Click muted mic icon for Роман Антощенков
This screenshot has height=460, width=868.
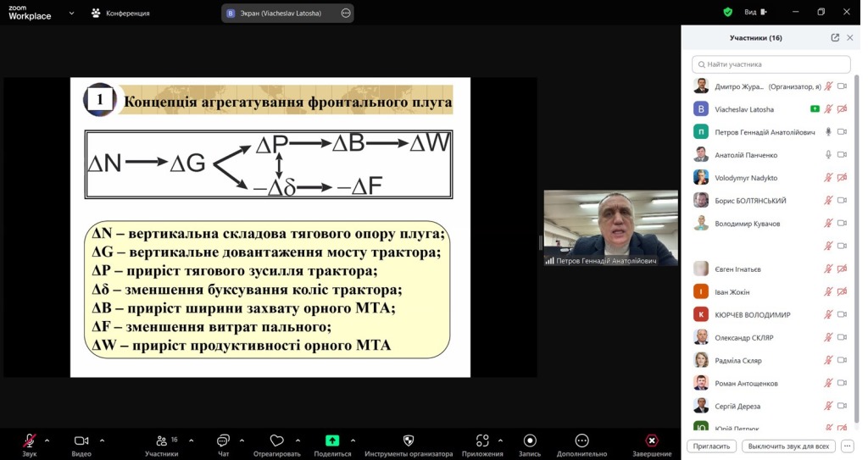click(828, 383)
